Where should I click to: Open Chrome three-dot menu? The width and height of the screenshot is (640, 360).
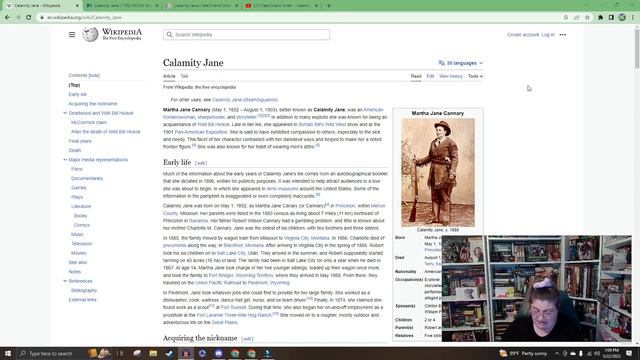click(633, 18)
